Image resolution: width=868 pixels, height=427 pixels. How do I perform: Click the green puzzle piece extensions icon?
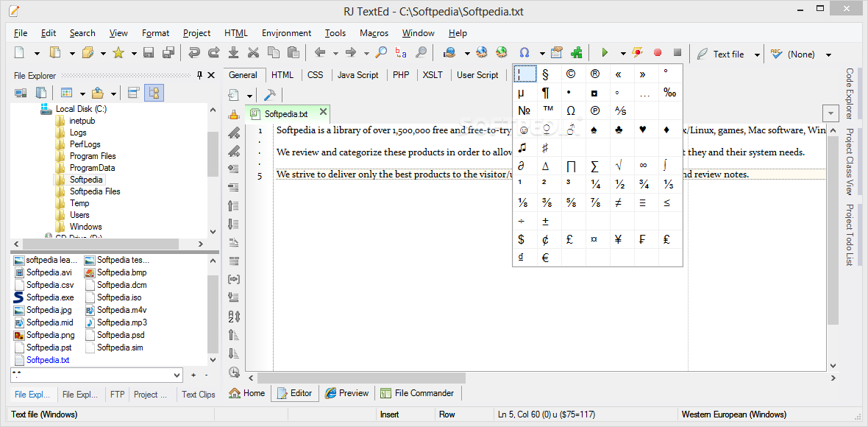point(577,53)
